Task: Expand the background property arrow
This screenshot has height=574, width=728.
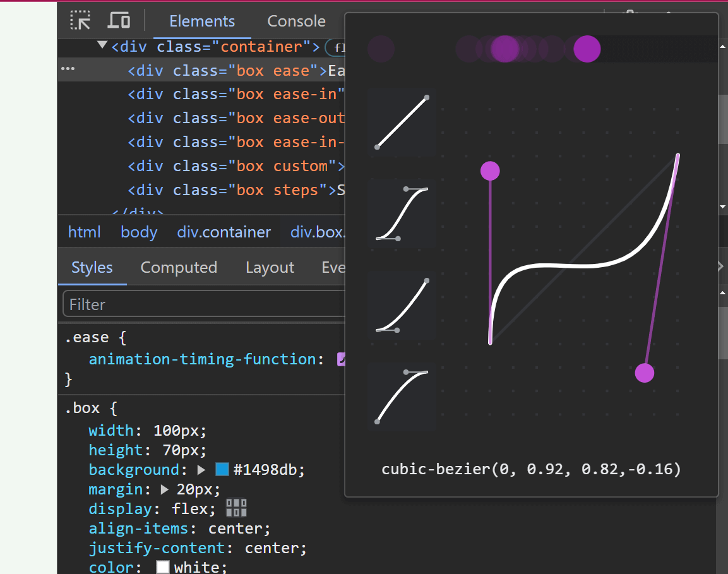Action: coord(202,469)
